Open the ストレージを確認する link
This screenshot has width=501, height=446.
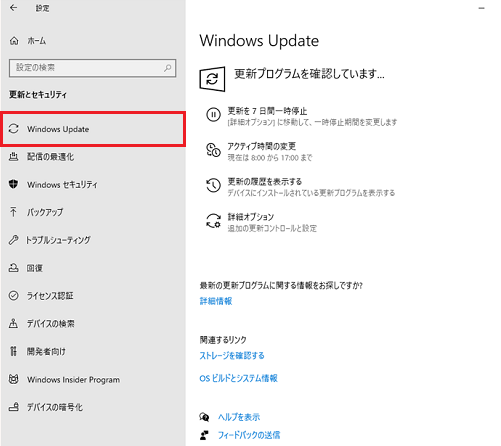[232, 355]
